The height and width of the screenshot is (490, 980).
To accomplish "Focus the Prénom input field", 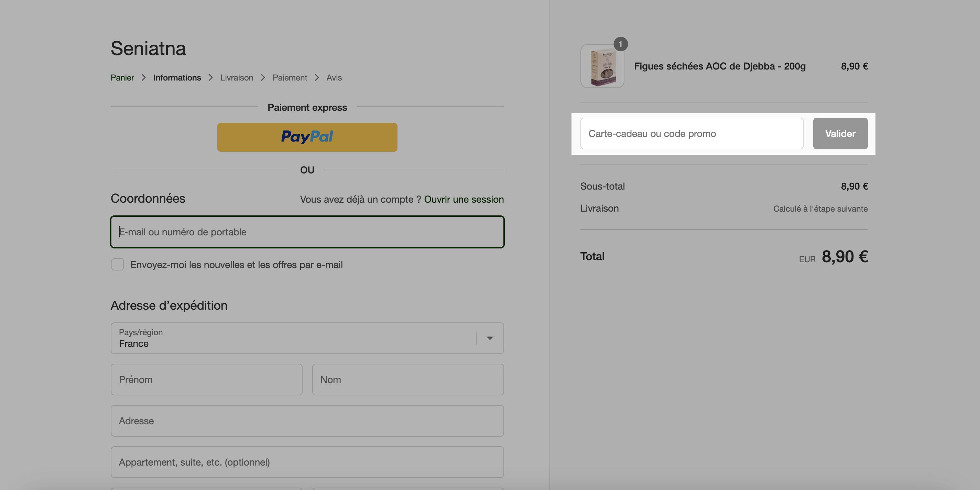I will 206,379.
